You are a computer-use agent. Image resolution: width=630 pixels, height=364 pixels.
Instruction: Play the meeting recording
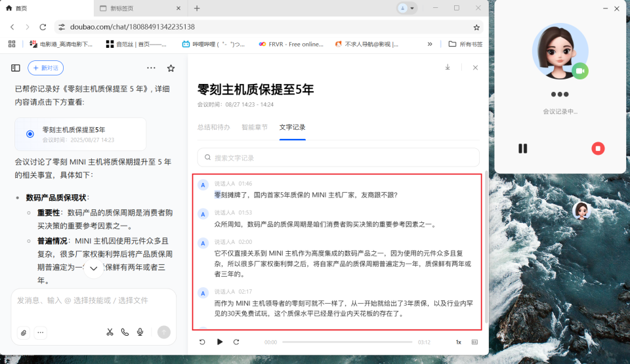click(219, 342)
